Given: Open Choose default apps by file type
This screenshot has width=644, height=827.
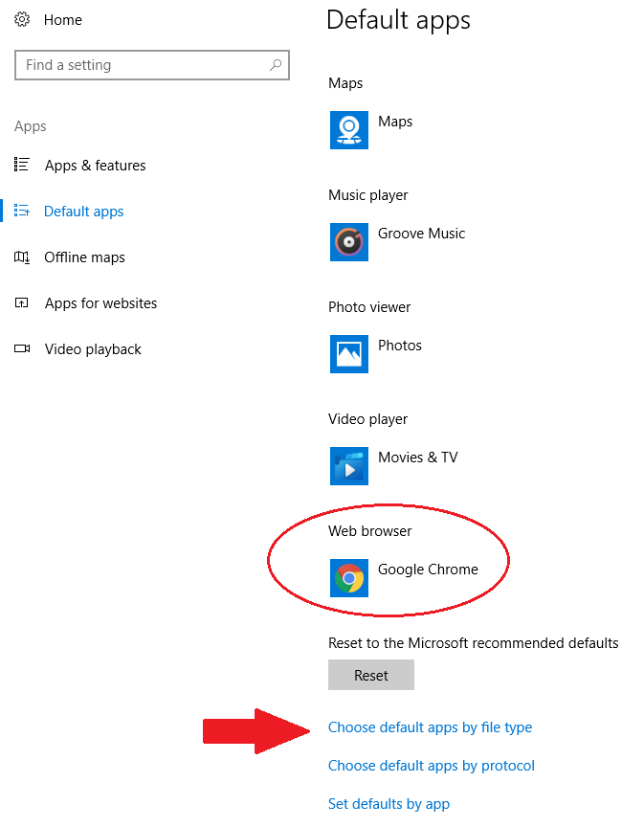Looking at the screenshot, I should tap(430, 727).
